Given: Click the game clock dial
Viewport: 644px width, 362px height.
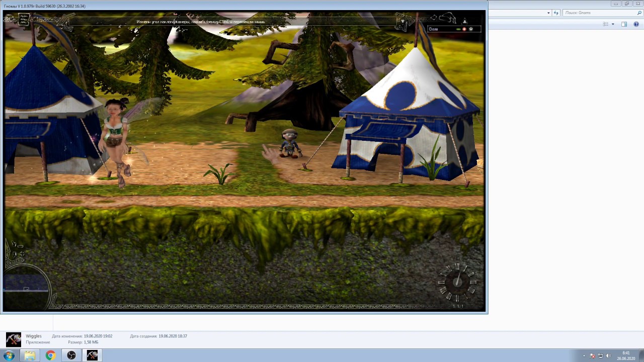Looking at the screenshot, I should click(x=457, y=282).
